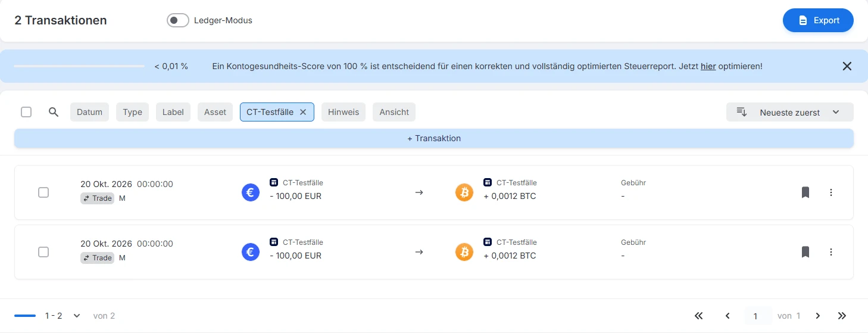Click the CT-Testfälle source icon above '- 100,00 EUR', first row

tap(274, 182)
